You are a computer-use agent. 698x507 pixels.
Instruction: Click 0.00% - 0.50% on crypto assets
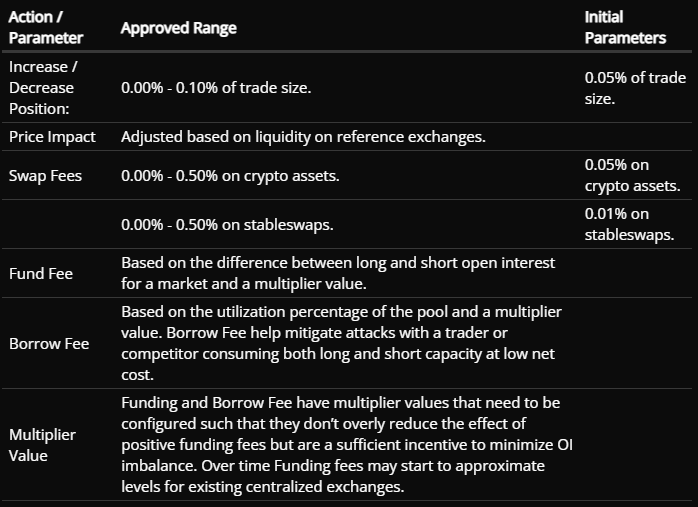pyautogui.click(x=230, y=176)
